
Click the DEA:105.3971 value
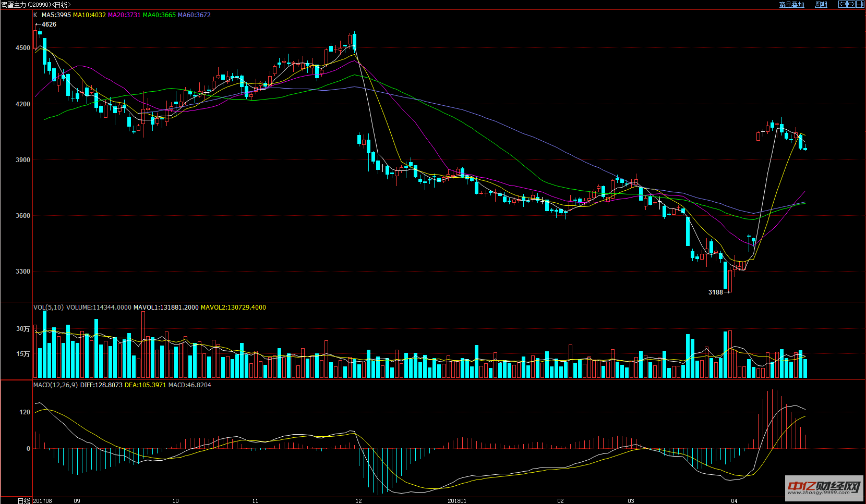[145, 385]
